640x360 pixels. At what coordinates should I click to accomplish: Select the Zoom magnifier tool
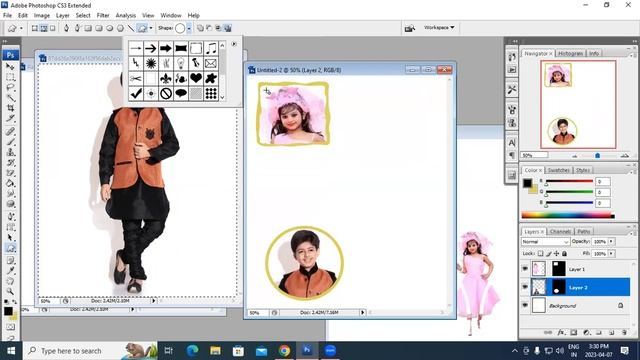(x=10, y=291)
